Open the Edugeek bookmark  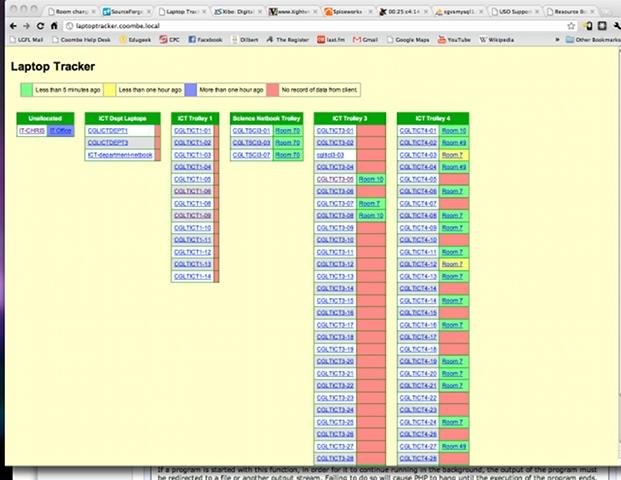coord(135,40)
